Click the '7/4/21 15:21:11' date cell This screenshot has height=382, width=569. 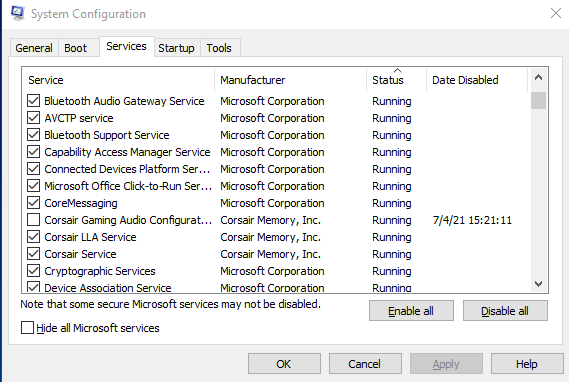[x=472, y=220]
